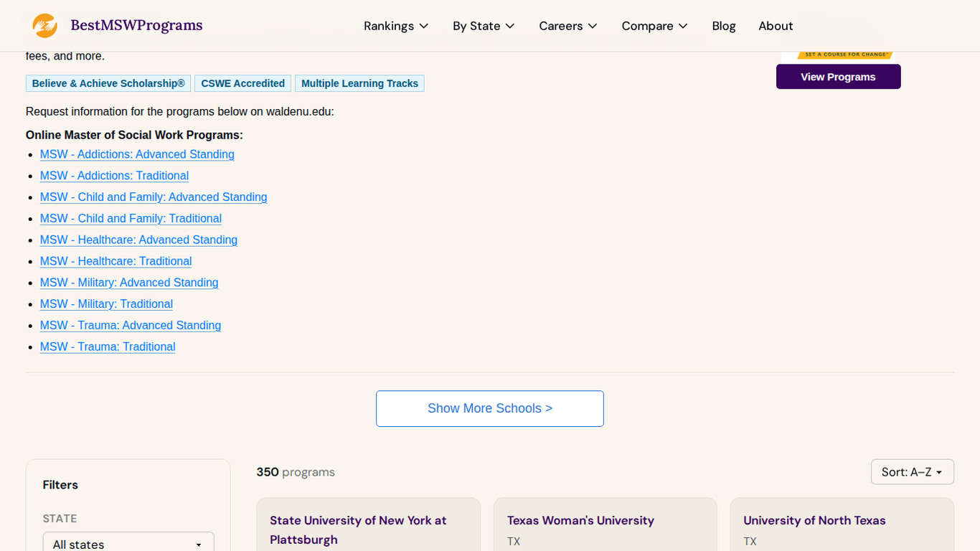The height and width of the screenshot is (551, 980).
Task: Select the Multiple Learning Tracks tag
Action: [359, 83]
